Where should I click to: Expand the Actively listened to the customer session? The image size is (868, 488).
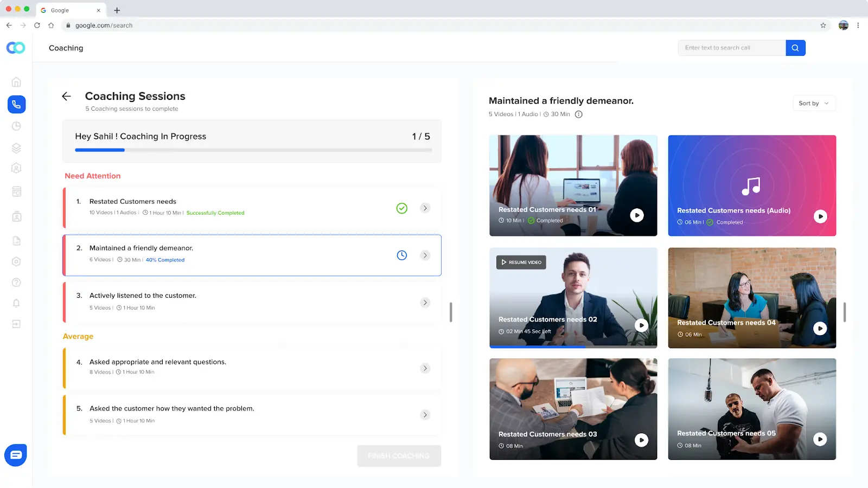pos(425,303)
